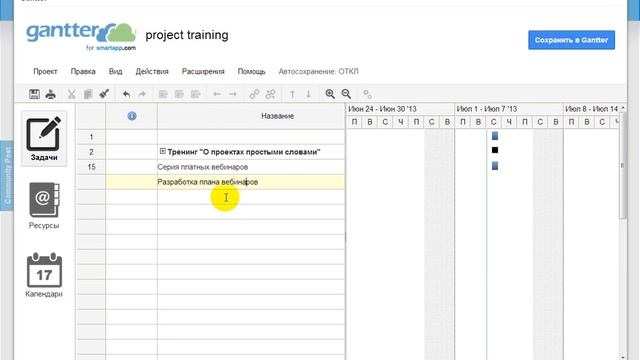This screenshot has height=360, width=640.
Task: Open the Правка menu
Action: [83, 71]
